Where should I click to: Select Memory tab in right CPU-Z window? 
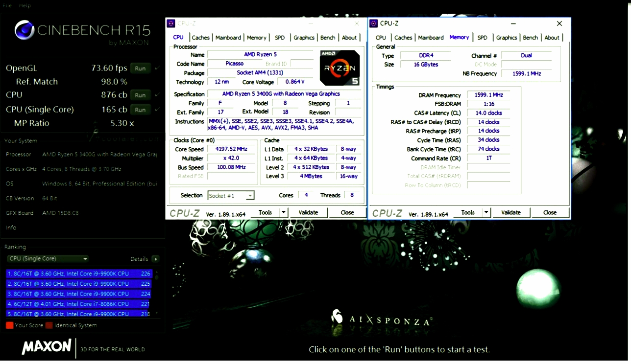pos(459,37)
